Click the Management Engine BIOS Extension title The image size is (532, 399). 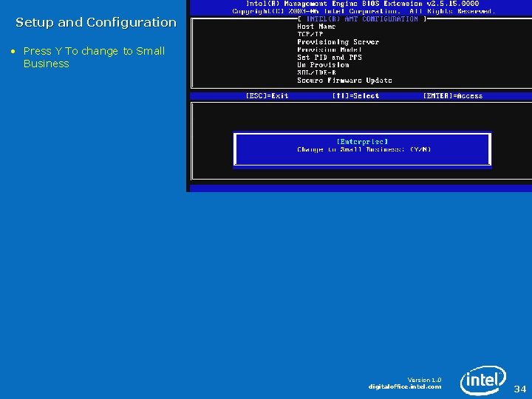[362, 4]
